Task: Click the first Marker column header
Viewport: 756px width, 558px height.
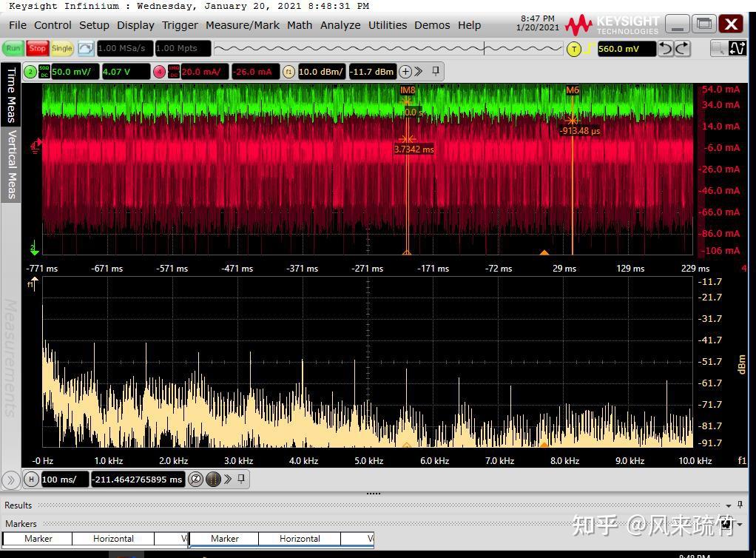Action: point(38,539)
